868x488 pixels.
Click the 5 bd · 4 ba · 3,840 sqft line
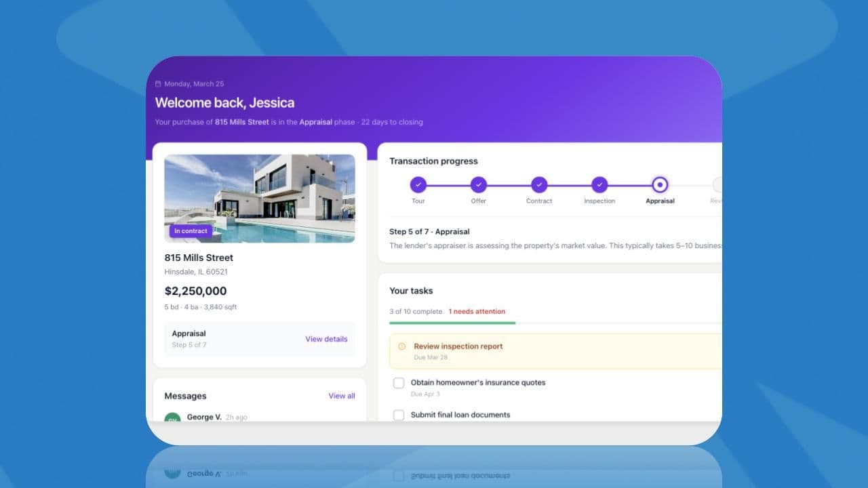(x=201, y=307)
